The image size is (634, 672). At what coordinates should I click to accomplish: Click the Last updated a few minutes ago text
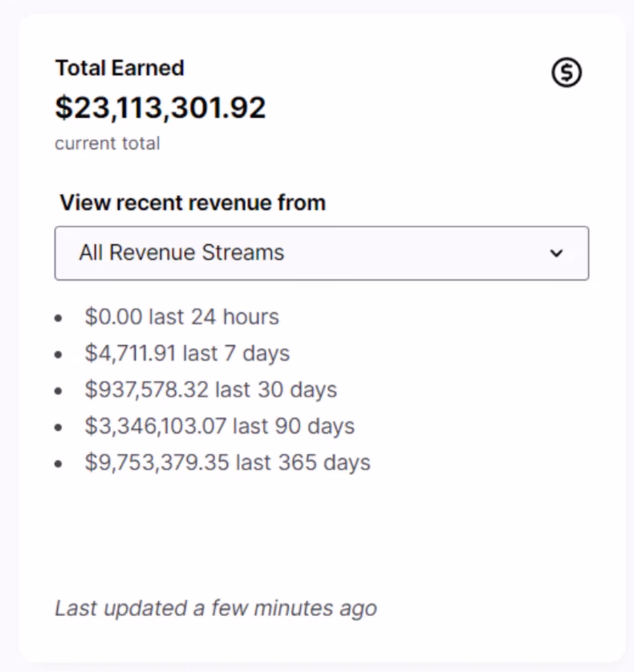[215, 608]
